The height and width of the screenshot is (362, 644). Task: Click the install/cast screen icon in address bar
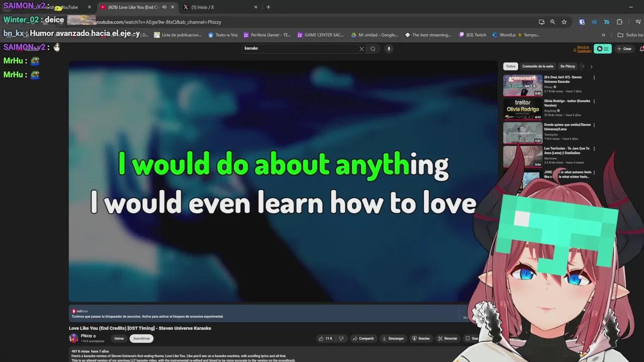point(541,22)
